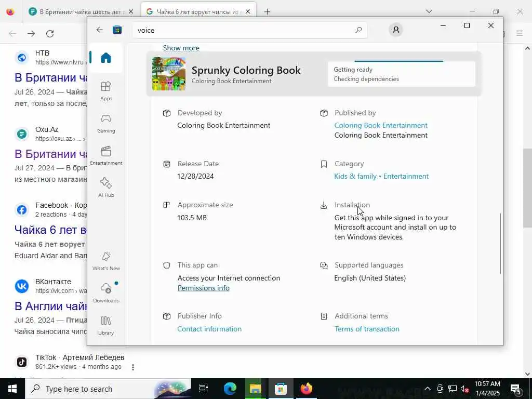Click the Firefox page vertical scrollbar thumb
Screen dimensions: 532x399
[x=527, y=188]
